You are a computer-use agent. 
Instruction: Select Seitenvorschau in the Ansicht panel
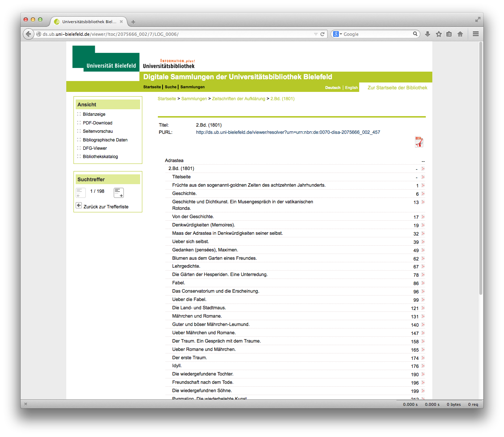pos(98,131)
